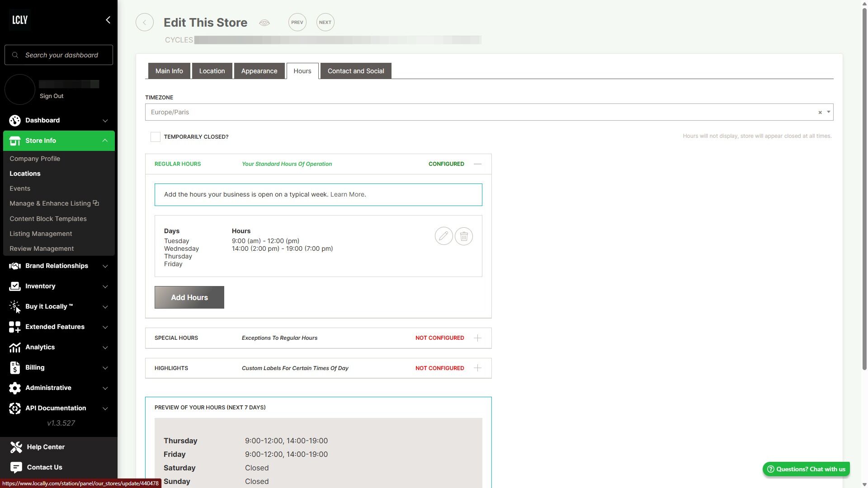Collapse the sidebar with the arrow icon
Image resolution: width=868 pixels, height=488 pixels.
point(108,20)
